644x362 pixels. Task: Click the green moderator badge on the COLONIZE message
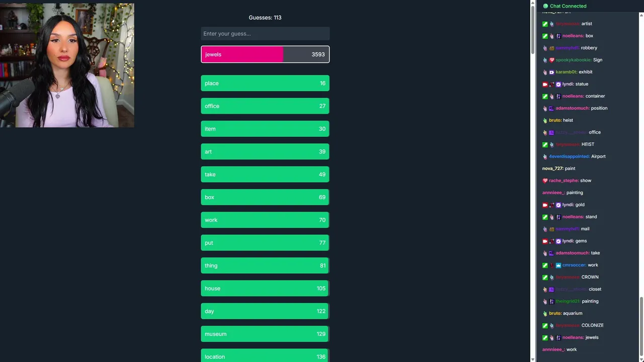[545, 326]
